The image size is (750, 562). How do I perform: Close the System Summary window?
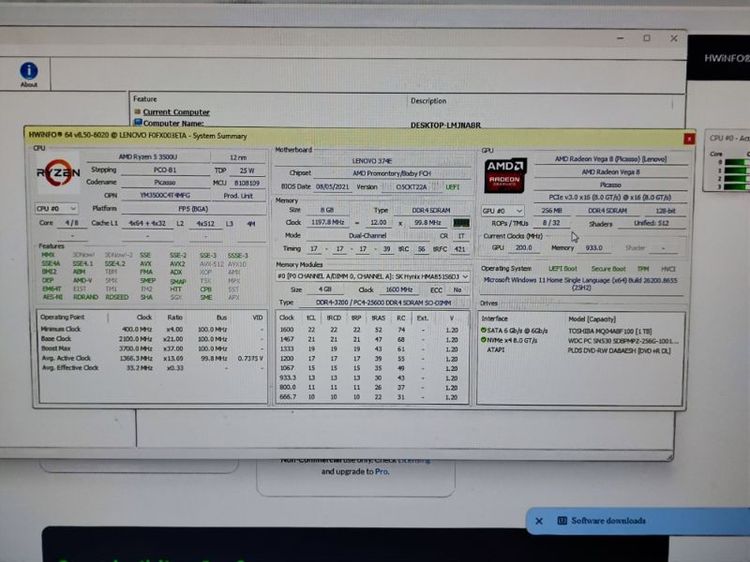pos(689,139)
